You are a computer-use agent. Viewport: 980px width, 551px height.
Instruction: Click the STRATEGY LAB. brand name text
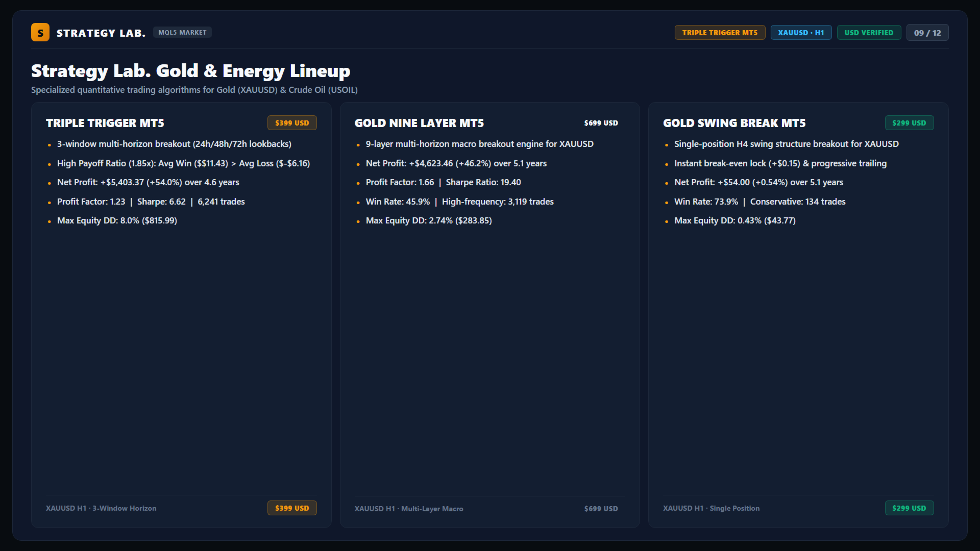tap(101, 33)
